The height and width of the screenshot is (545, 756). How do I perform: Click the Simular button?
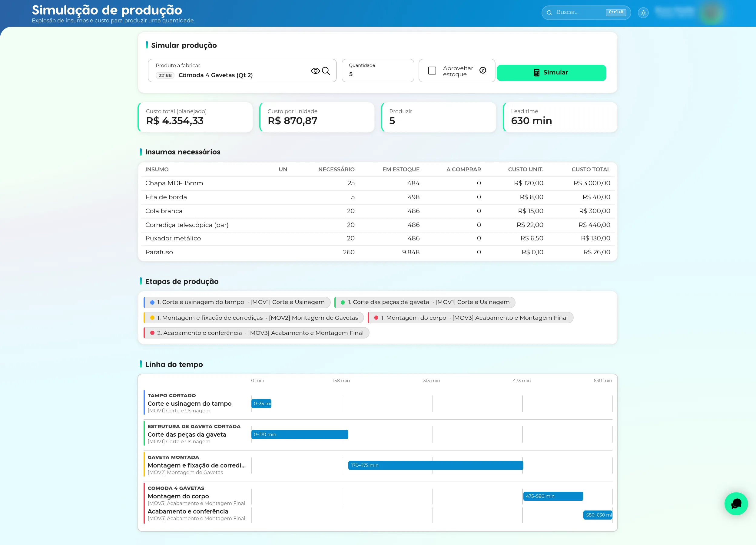click(x=551, y=73)
